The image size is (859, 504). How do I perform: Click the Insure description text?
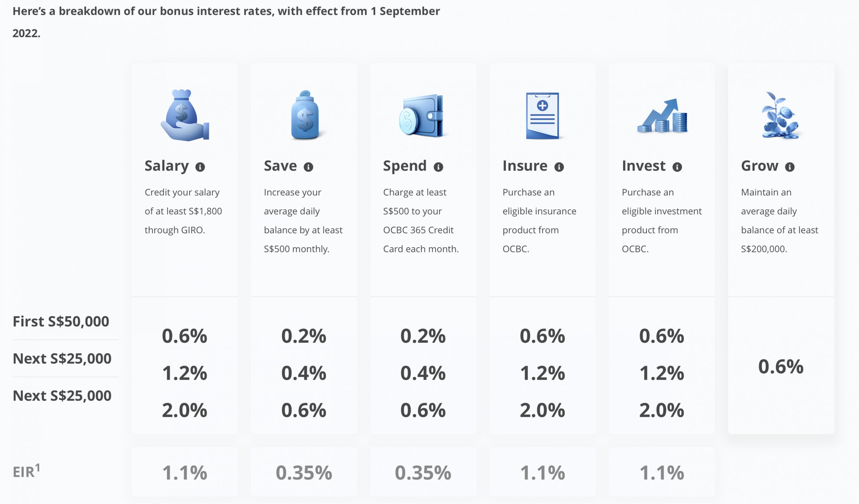click(539, 220)
